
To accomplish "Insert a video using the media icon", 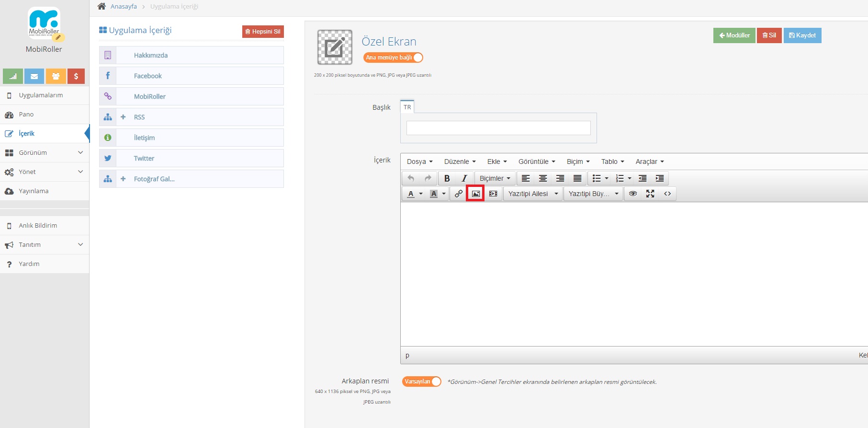I will point(493,194).
